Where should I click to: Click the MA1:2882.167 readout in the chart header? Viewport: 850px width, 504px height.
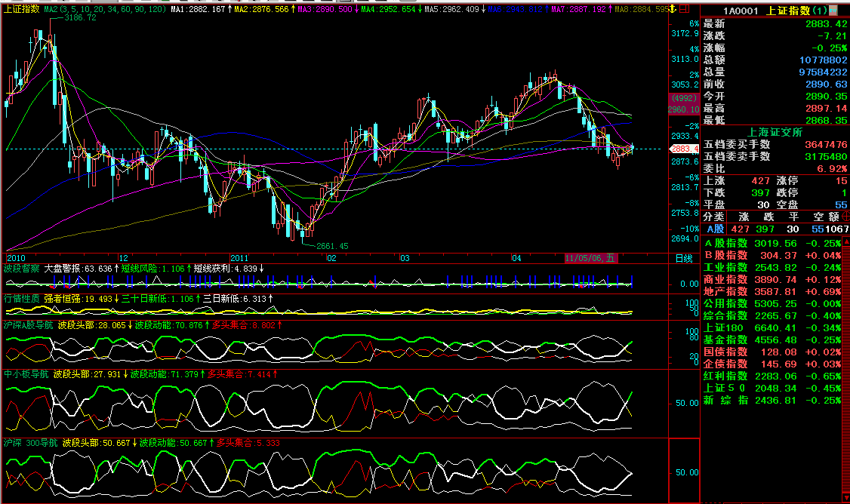202,9
